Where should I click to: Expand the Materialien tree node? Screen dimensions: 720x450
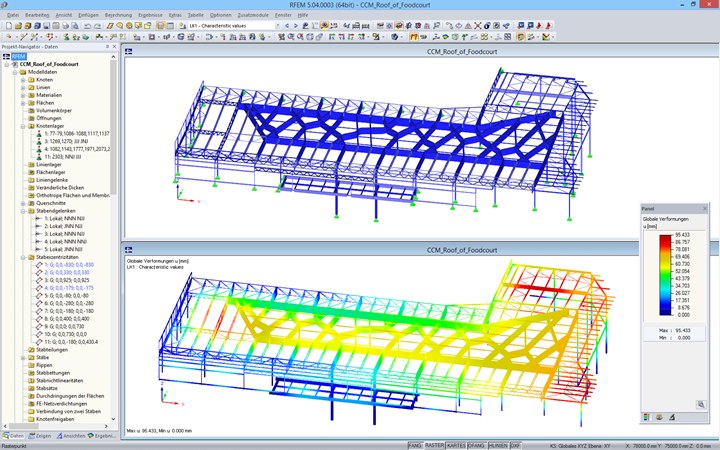point(23,95)
